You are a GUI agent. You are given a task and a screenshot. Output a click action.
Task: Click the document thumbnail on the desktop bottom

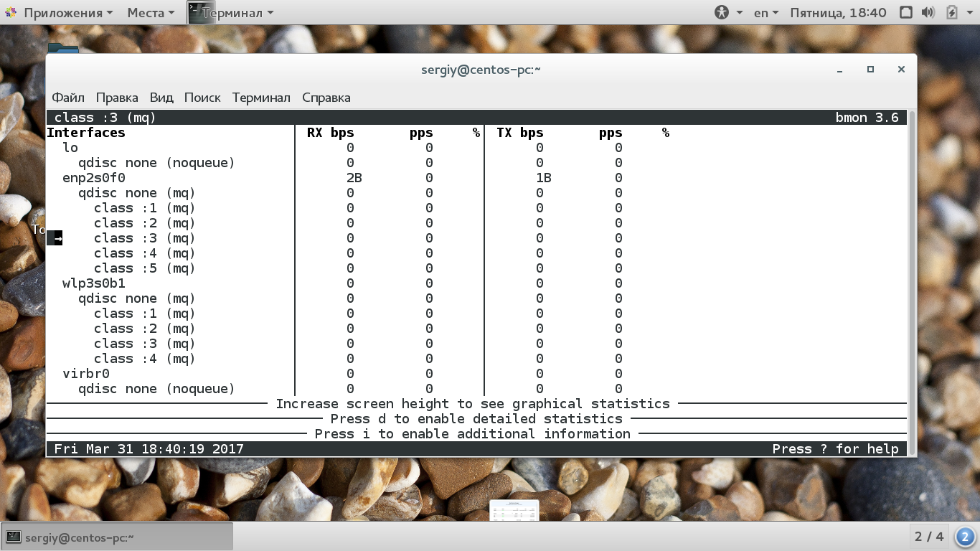(x=514, y=510)
